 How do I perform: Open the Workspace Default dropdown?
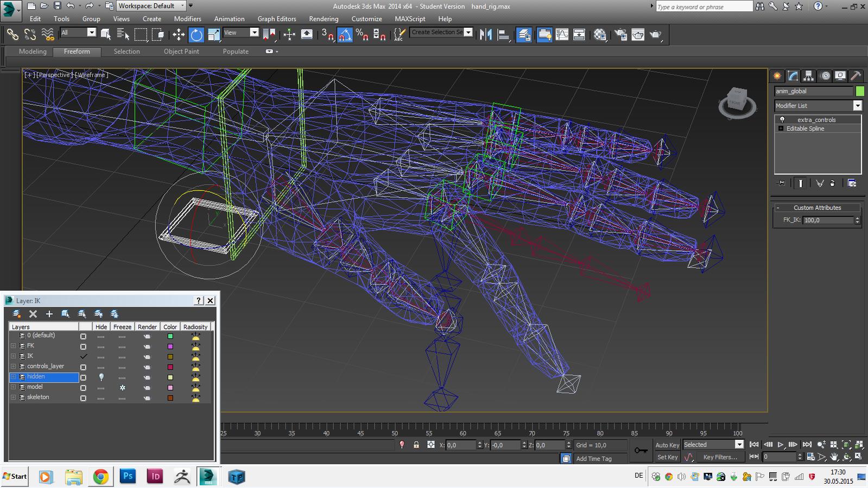click(x=151, y=6)
